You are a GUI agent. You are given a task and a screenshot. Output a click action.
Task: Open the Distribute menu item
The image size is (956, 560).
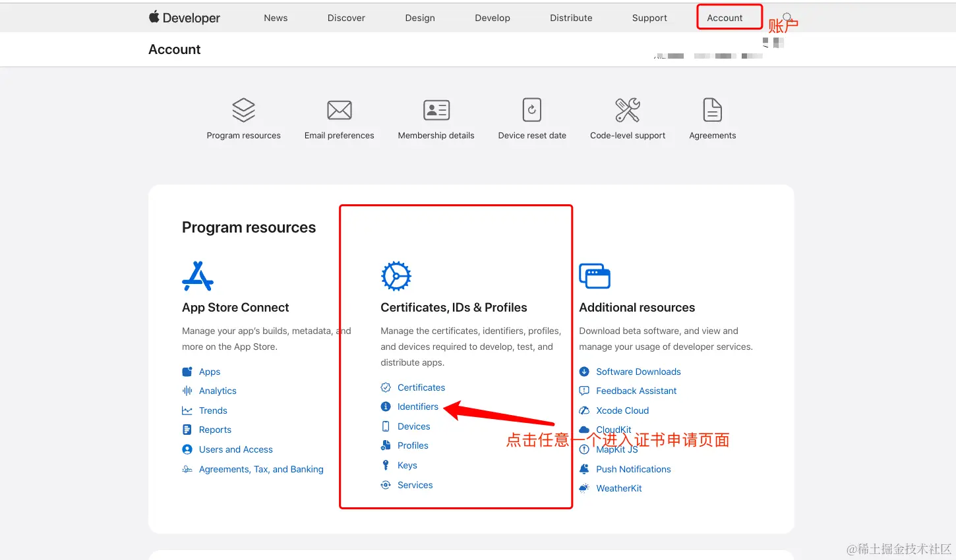click(x=571, y=18)
